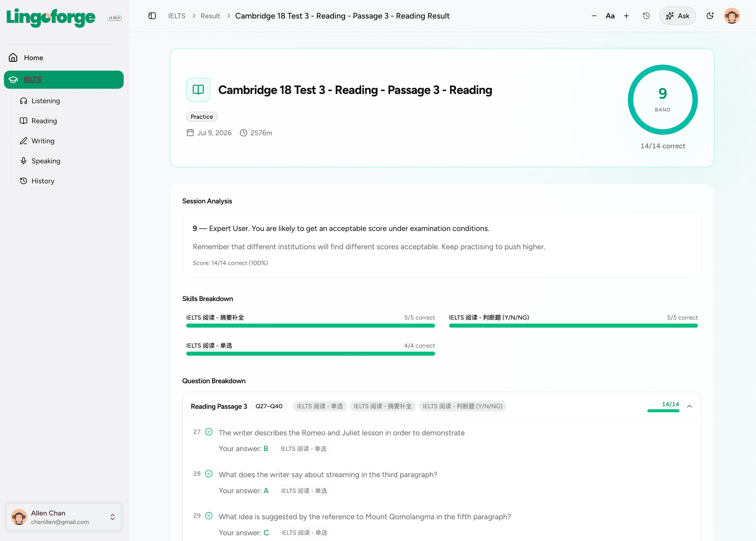The image size is (756, 541).
Task: Click the v1.35.0 version badge
Action: coord(114,18)
